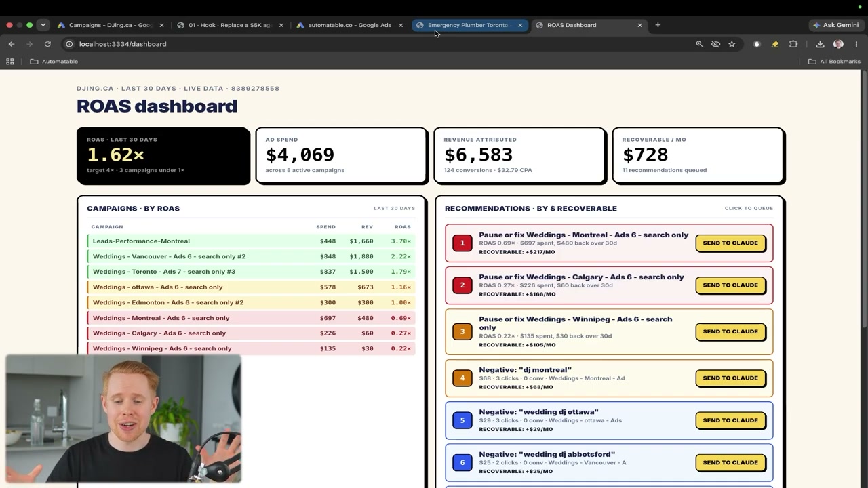Viewport: 868px width, 488px height.
Task: Click the SPEND column header
Action: (x=325, y=227)
